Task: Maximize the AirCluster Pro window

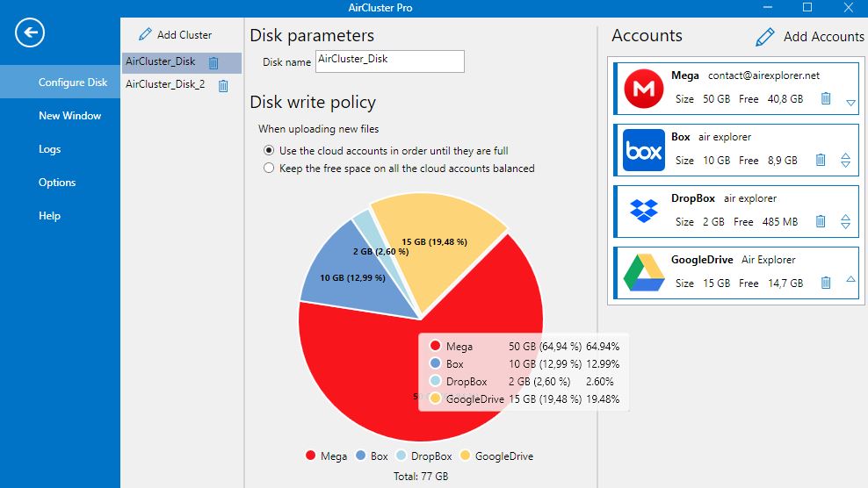Action: [x=807, y=7]
